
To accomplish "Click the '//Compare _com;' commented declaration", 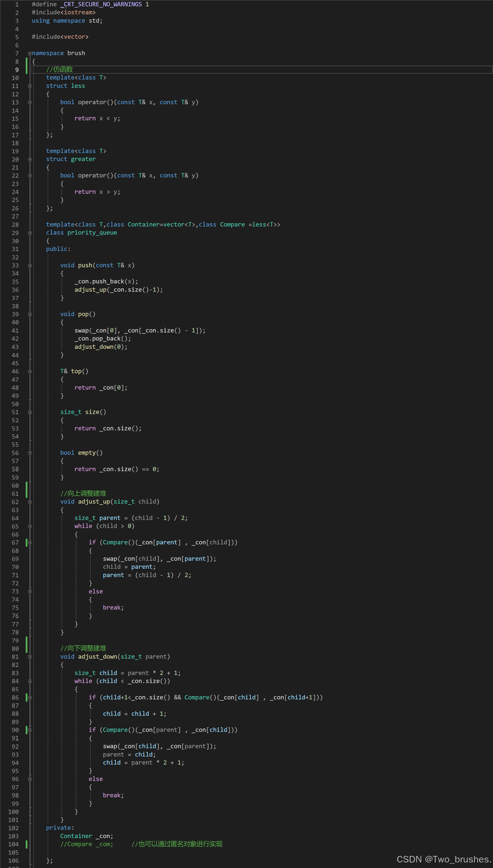I will (87, 844).
